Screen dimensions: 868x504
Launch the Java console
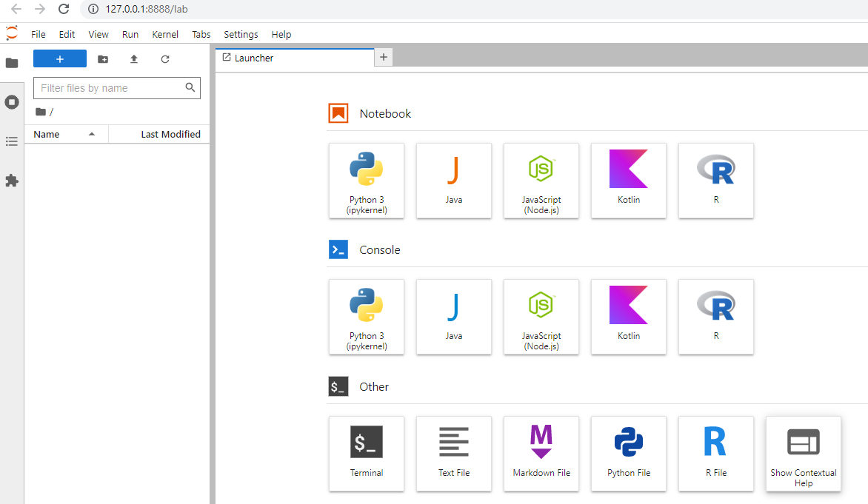pos(454,317)
